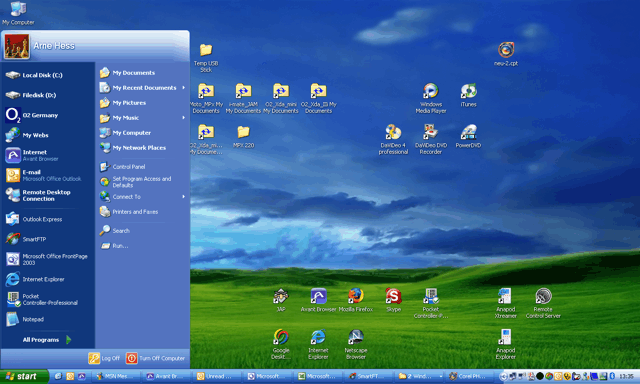This screenshot has height=384, width=640.
Task: Expand the My Music submenu arrow
Action: [184, 118]
